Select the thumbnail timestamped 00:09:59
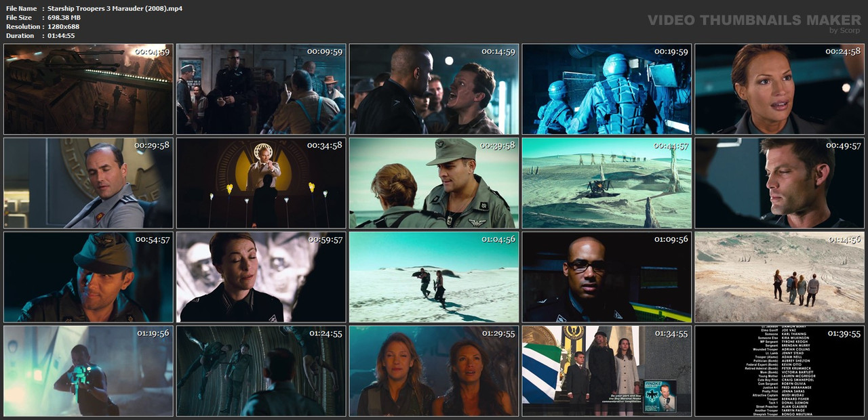The width and height of the screenshot is (868, 420). coord(261,89)
